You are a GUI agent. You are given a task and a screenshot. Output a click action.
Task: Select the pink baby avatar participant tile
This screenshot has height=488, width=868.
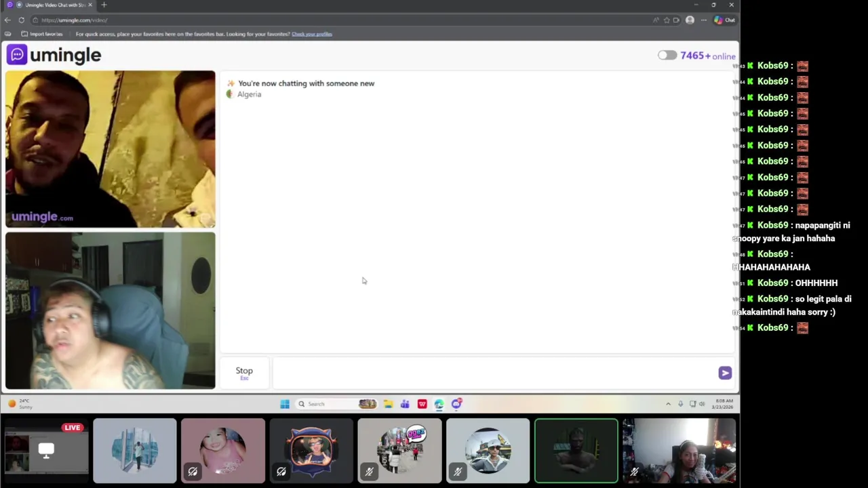tap(223, 451)
